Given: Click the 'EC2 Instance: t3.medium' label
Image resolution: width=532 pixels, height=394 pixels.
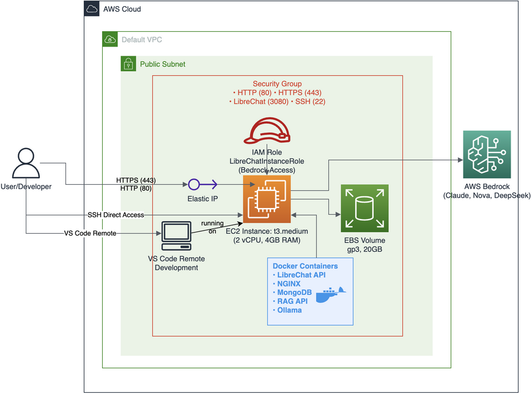Looking at the screenshot, I should (267, 231).
